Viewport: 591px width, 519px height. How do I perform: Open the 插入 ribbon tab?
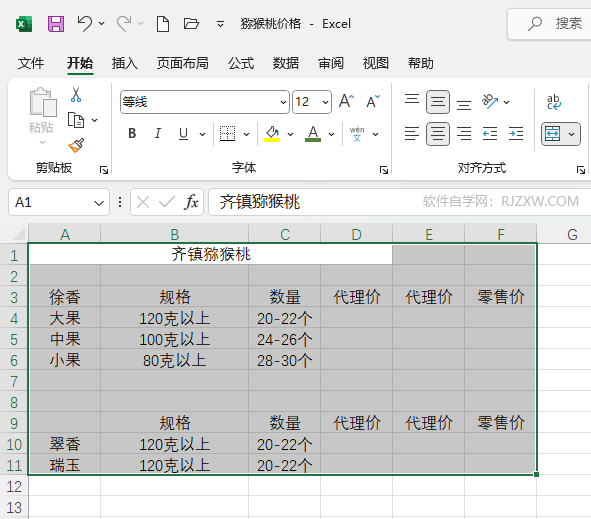124,63
